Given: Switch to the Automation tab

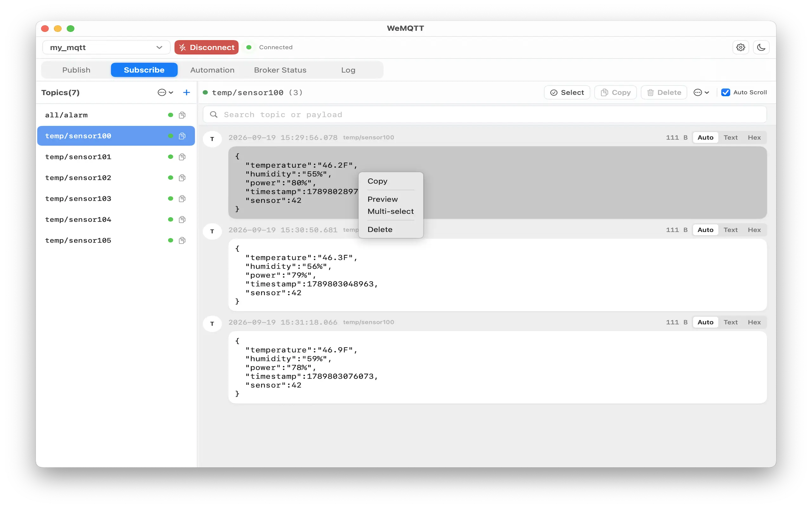Looking at the screenshot, I should pyautogui.click(x=213, y=70).
